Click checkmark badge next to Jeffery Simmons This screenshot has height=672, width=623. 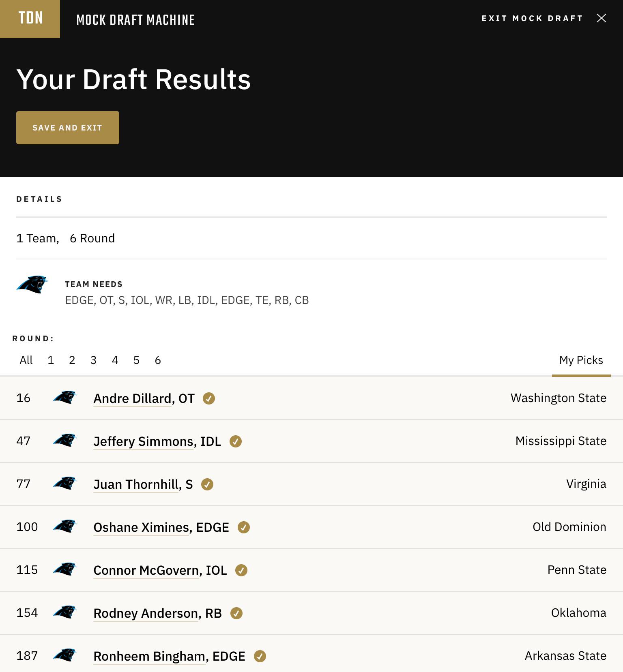(x=236, y=441)
